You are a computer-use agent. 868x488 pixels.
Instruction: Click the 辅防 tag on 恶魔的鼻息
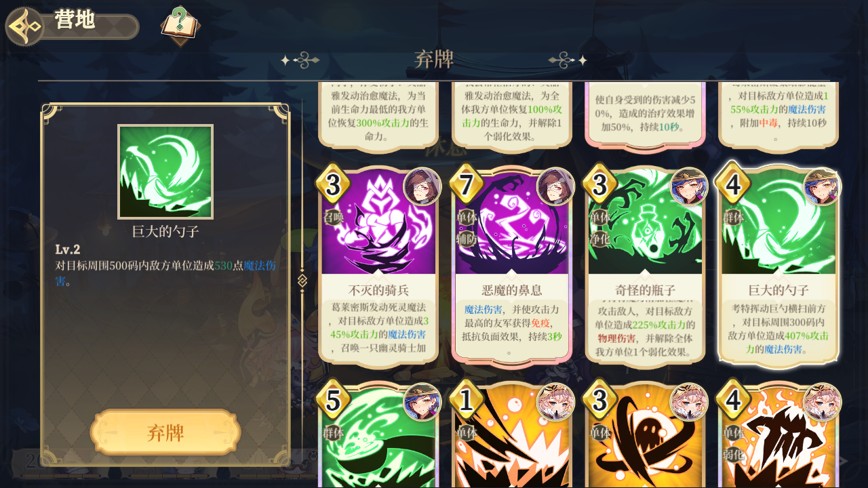(x=466, y=238)
